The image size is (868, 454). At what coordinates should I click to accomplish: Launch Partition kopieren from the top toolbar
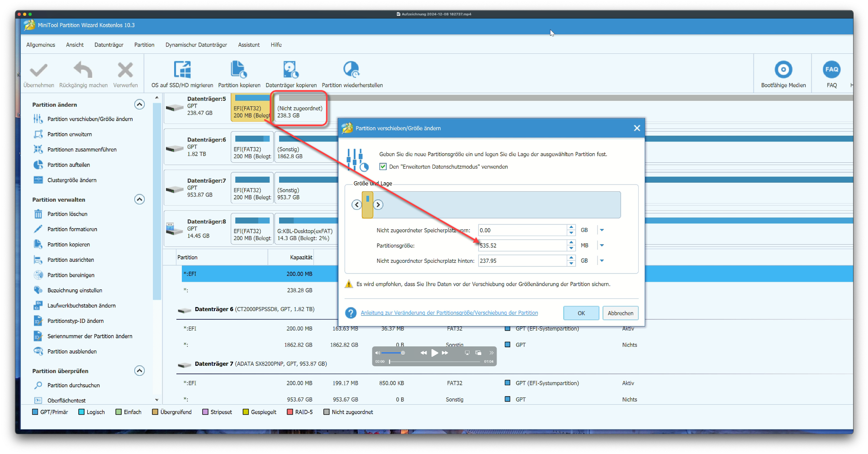coord(239,75)
